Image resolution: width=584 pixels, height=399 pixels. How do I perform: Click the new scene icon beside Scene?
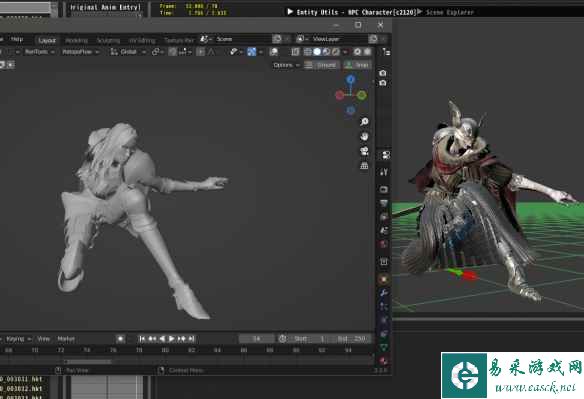[x=277, y=39]
